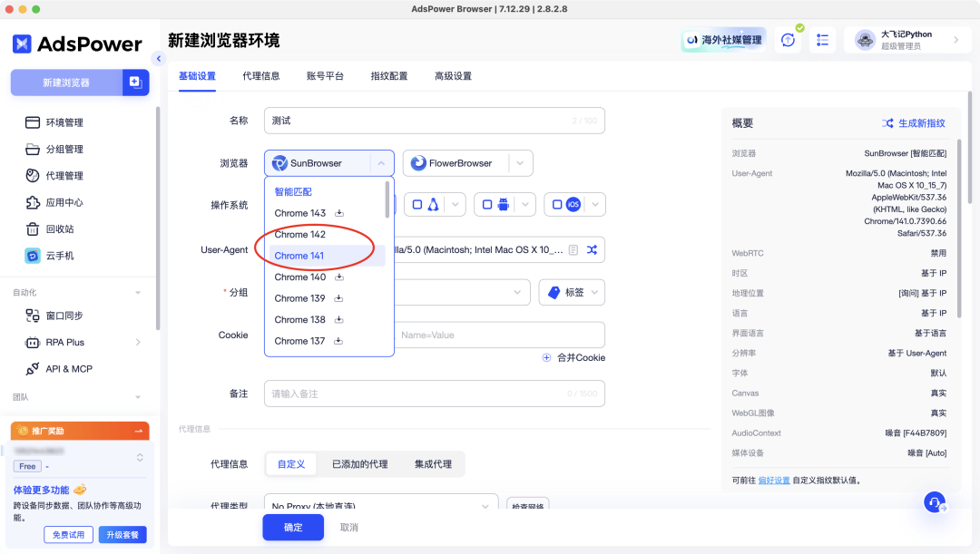Screen dimensions: 980x554
Task: Collapse the 自动化 section
Action: (138, 292)
